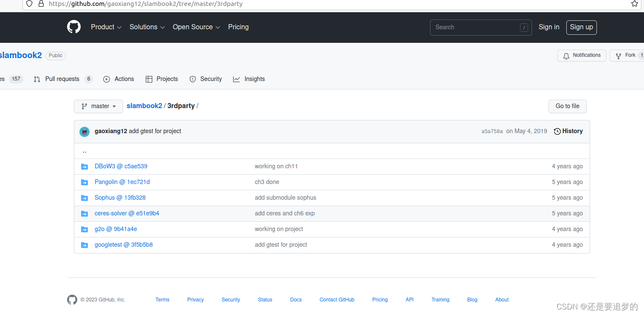Click the footer Status link

(x=265, y=300)
